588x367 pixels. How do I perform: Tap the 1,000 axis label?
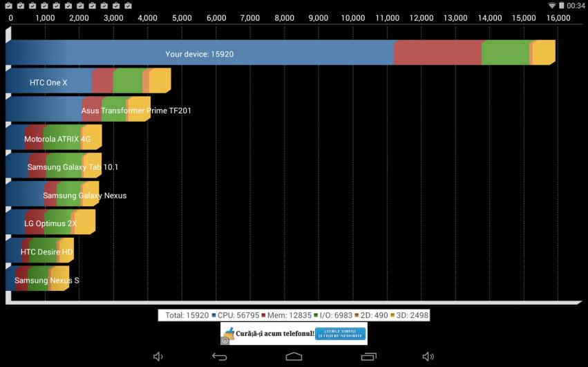(45, 18)
